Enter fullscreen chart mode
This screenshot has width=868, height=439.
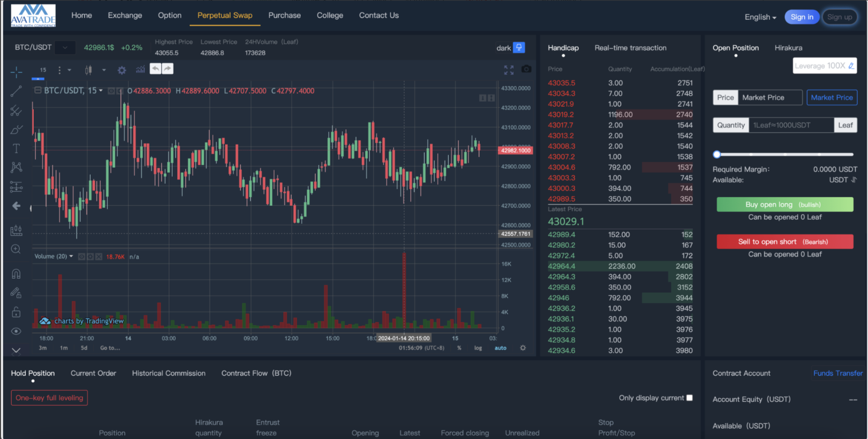click(x=509, y=70)
